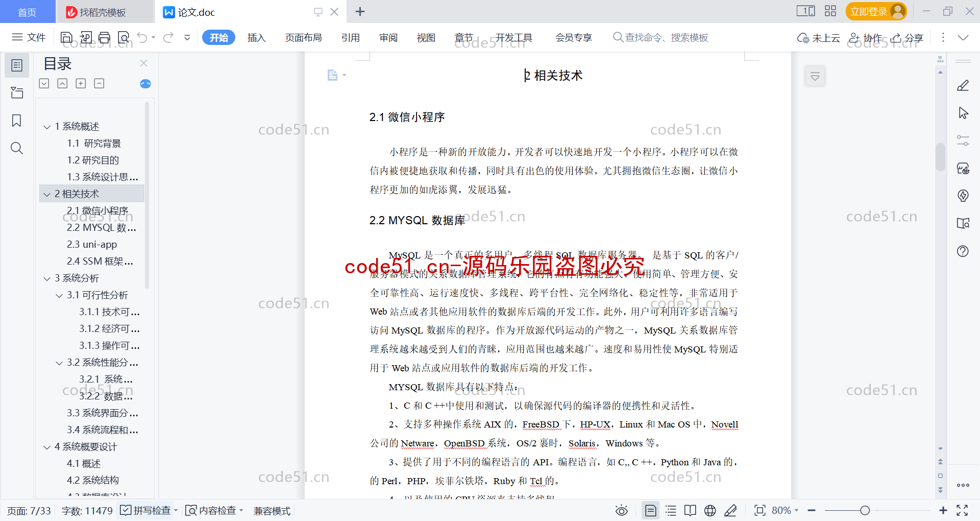Click the Save document icon

(x=66, y=37)
